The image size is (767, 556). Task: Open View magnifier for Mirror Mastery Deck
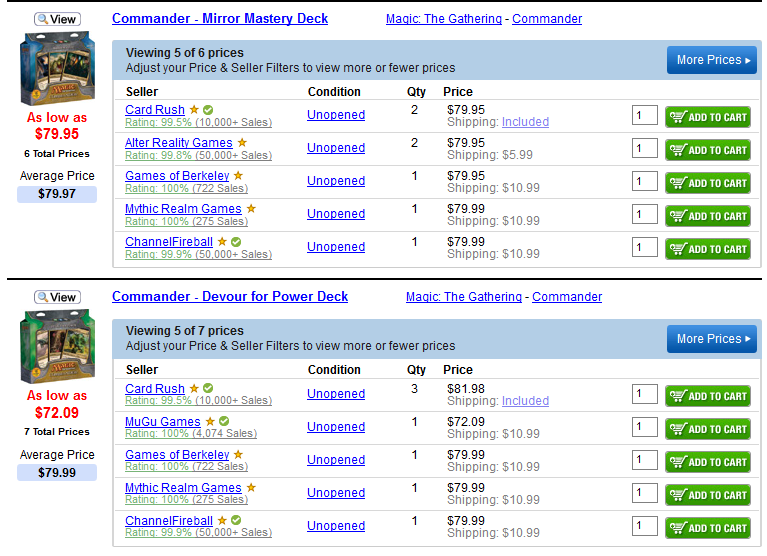[57, 19]
